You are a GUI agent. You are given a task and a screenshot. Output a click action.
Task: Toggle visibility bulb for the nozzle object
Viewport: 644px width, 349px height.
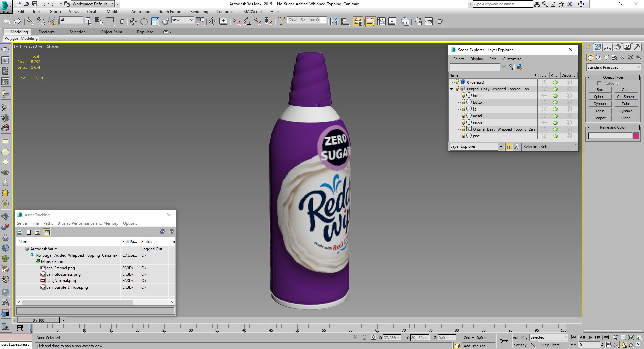tap(464, 122)
